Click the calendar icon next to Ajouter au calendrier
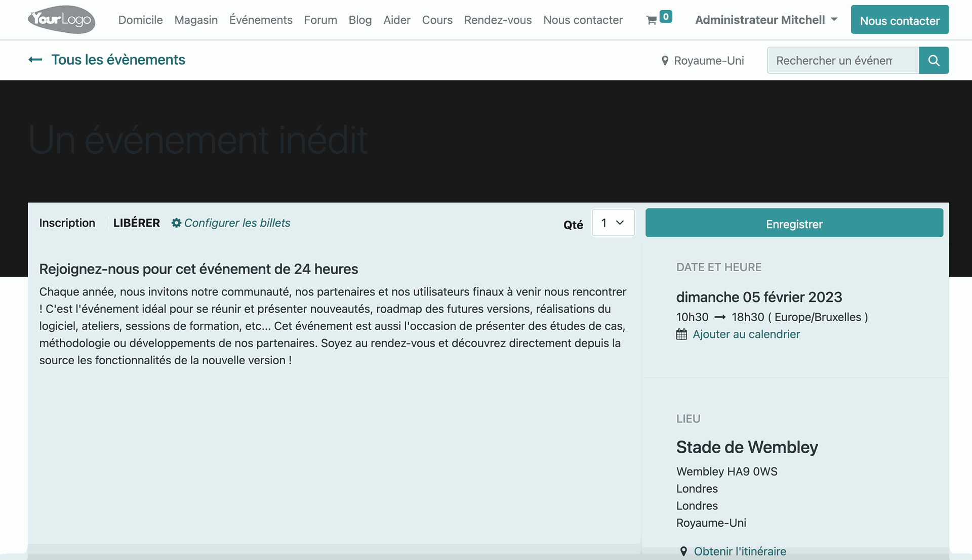 tap(681, 334)
